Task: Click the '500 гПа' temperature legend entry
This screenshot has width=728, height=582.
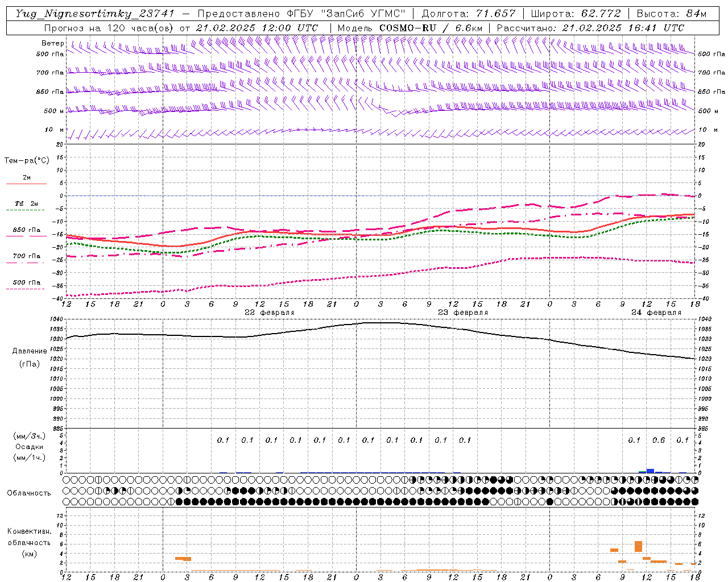Action: [27, 282]
